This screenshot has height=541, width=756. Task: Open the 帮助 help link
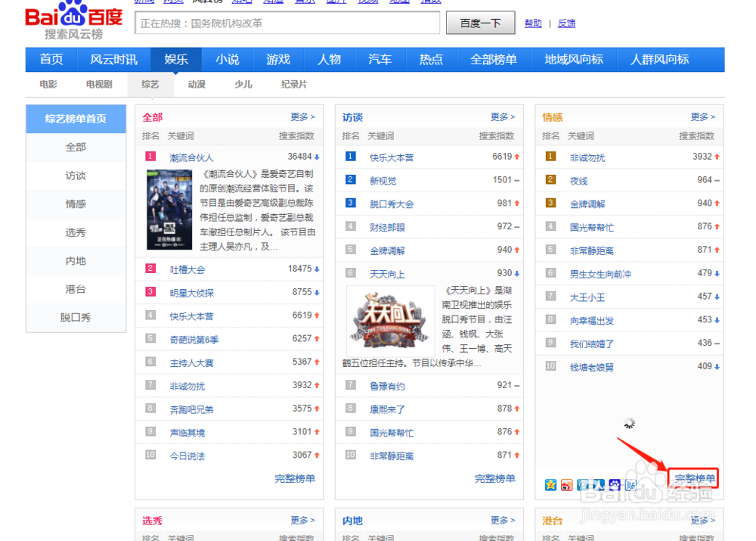[533, 23]
